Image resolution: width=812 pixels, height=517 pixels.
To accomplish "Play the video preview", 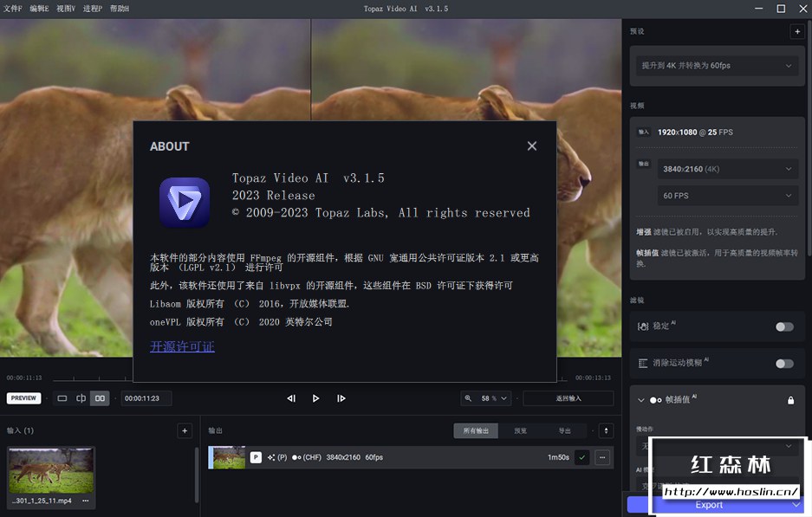I will pyautogui.click(x=316, y=398).
